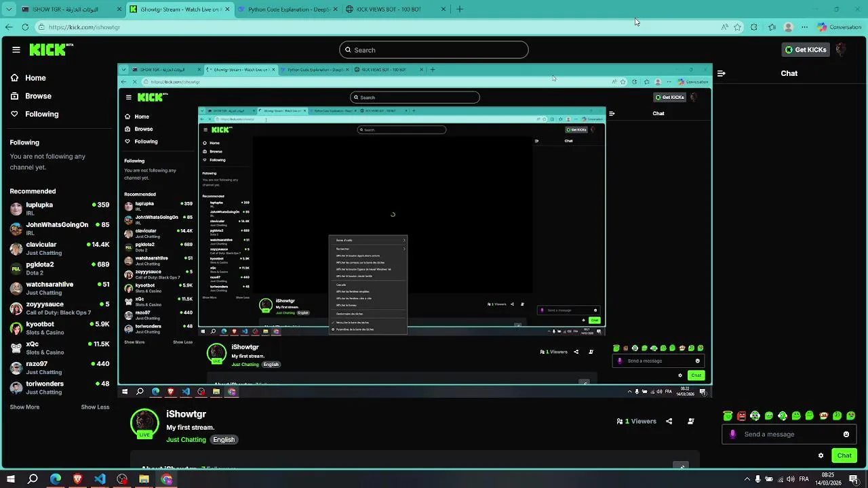Screen dimensions: 868x488
Task: Toggle the favorite star in the address bar
Action: click(x=738, y=27)
